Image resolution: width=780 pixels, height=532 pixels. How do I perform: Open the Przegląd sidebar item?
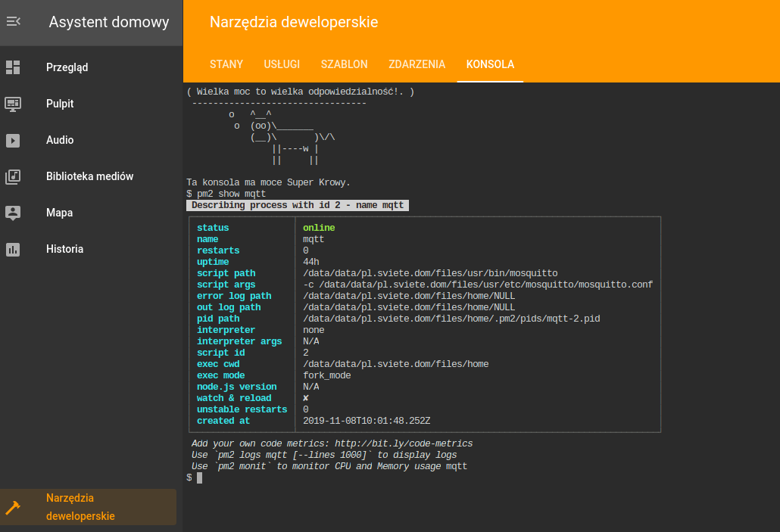pyautogui.click(x=89, y=67)
